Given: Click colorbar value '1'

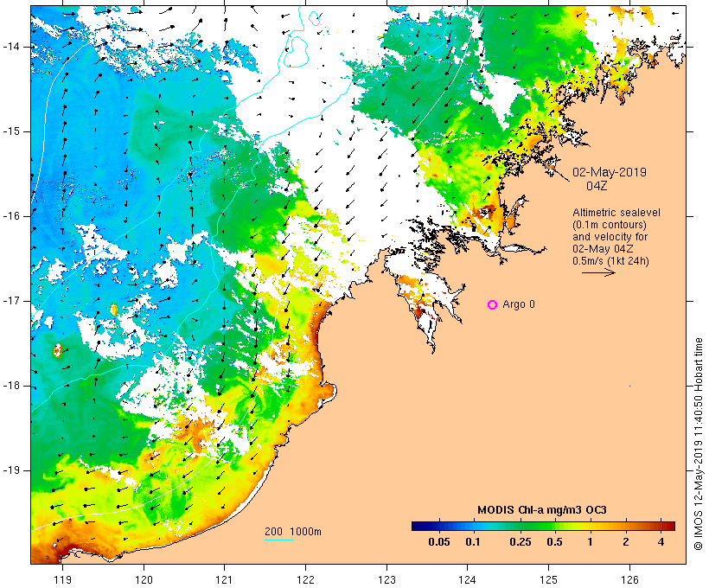Looking at the screenshot, I should pos(590,542).
